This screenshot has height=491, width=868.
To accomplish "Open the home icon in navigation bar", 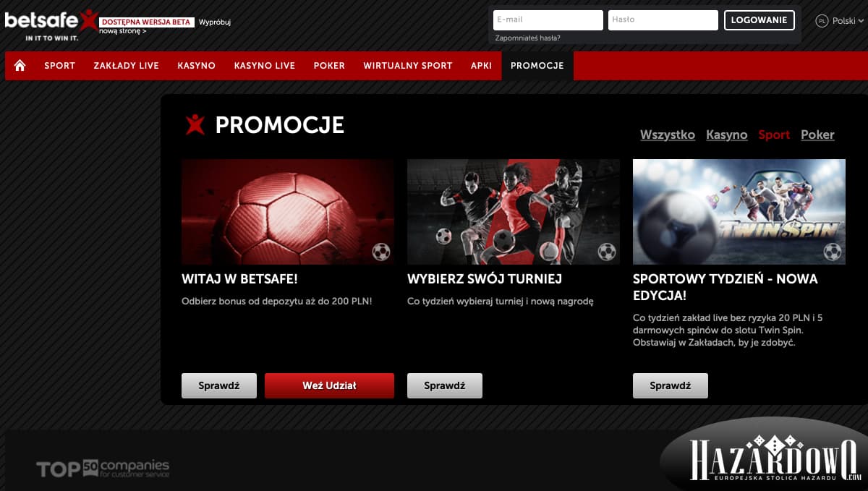I will (x=20, y=66).
